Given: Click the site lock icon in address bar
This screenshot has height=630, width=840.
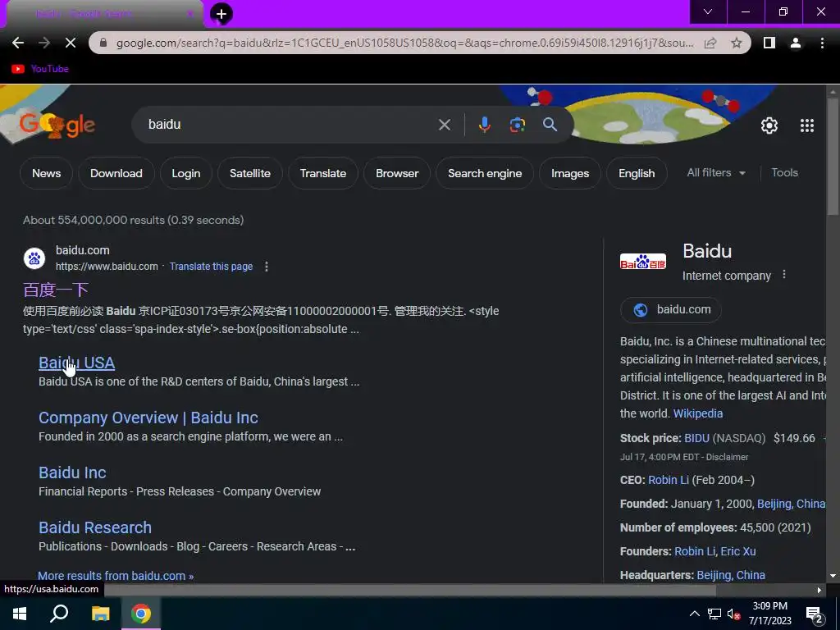Looking at the screenshot, I should pyautogui.click(x=103, y=43).
